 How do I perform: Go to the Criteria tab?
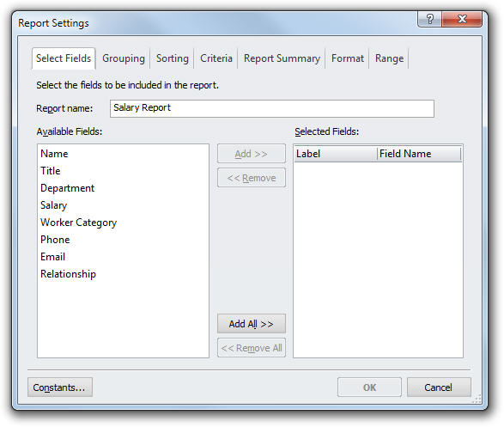(x=216, y=58)
